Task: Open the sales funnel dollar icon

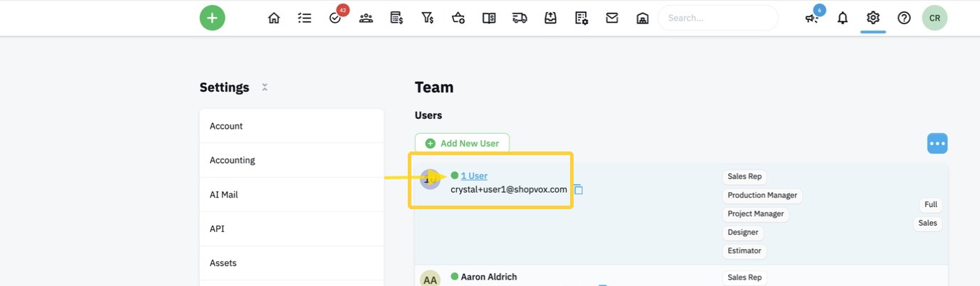Action: [x=428, y=18]
